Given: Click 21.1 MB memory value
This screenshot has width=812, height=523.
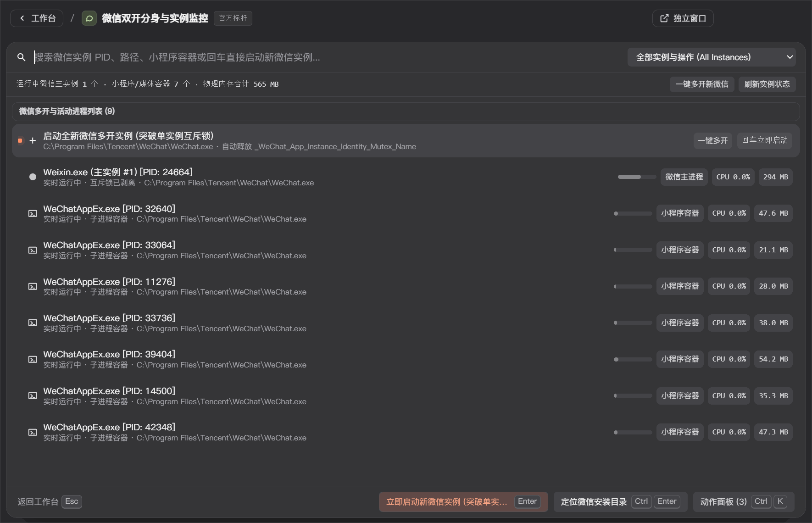Looking at the screenshot, I should pos(773,250).
